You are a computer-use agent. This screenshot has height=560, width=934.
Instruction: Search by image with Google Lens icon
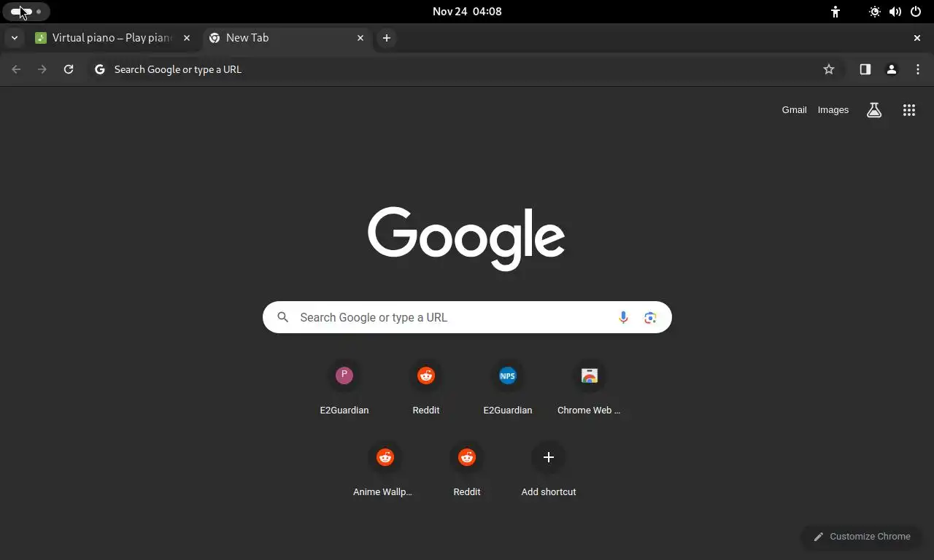[650, 317]
